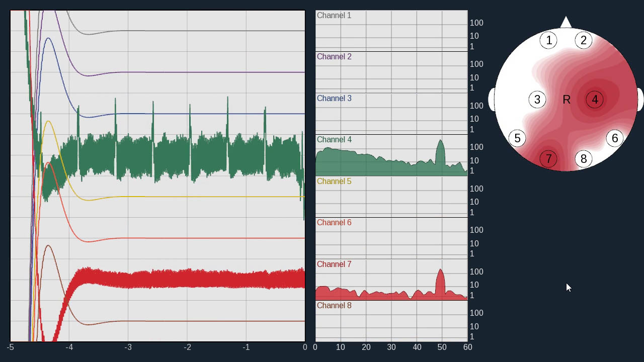The height and width of the screenshot is (362, 644).
Task: Click the highlighted electrode 7
Action: tap(549, 159)
